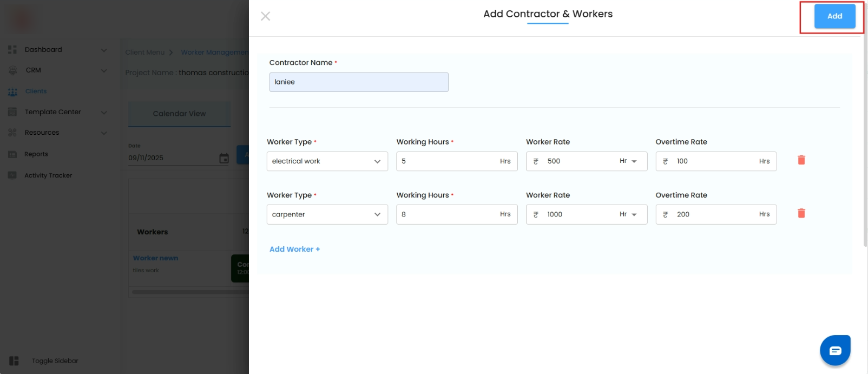The height and width of the screenshot is (374, 868).
Task: Click the Clients sidebar icon
Action: [12, 92]
